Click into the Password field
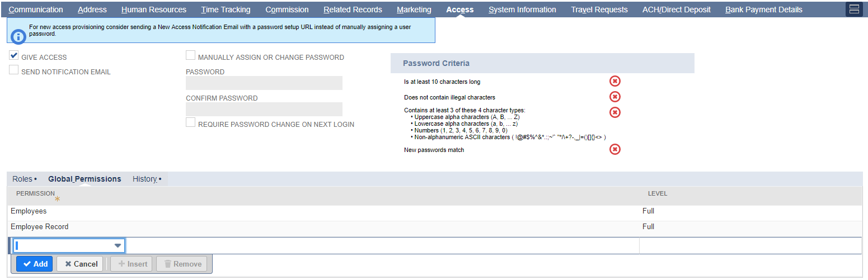The width and height of the screenshot is (868, 280). pyautogui.click(x=264, y=83)
